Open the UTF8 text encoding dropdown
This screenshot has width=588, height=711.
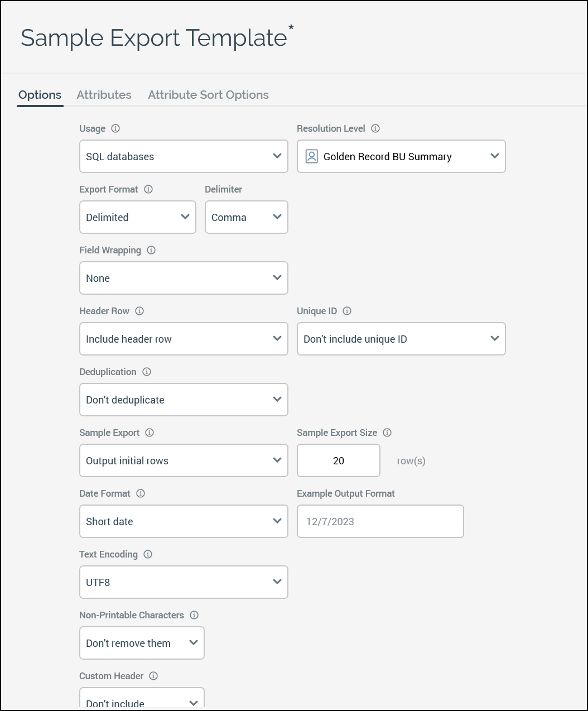(184, 582)
